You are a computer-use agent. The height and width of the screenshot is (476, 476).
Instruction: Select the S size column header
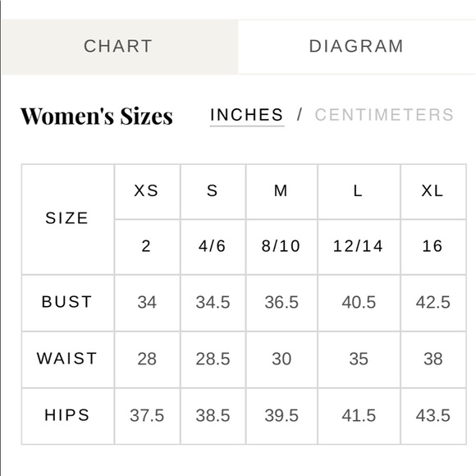click(x=213, y=191)
